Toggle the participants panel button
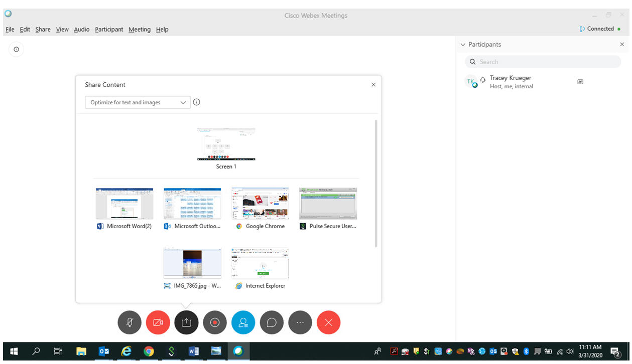Image resolution: width=632 pixels, height=364 pixels. (243, 322)
